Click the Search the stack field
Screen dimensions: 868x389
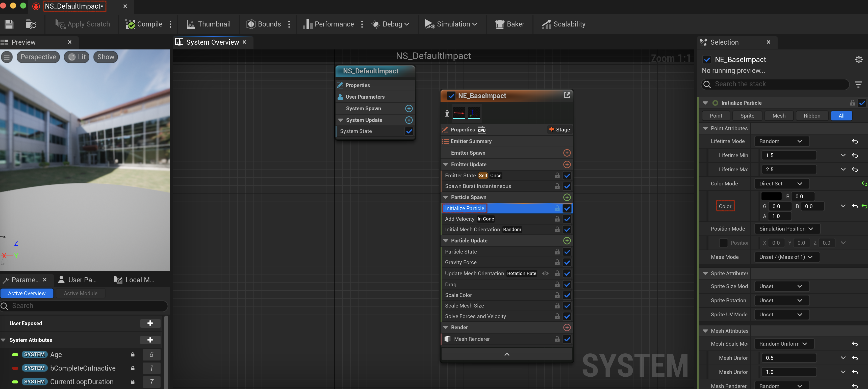point(775,84)
